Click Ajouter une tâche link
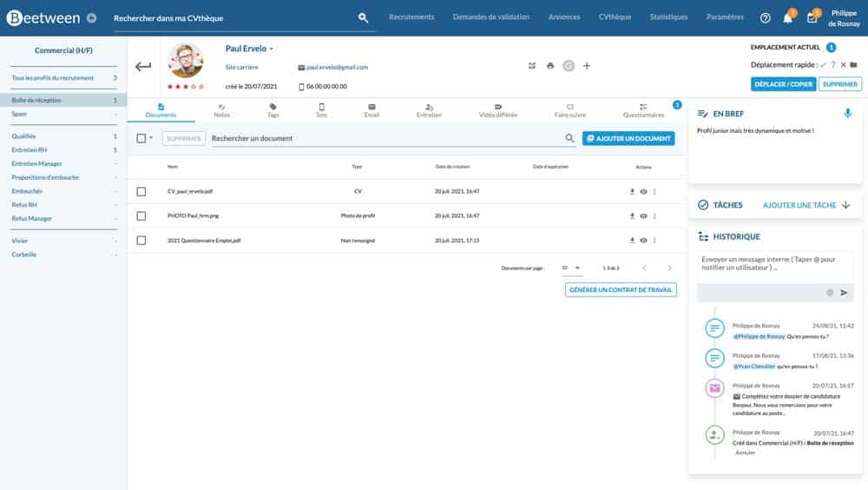Image resolution: width=868 pixels, height=490 pixels. pyautogui.click(x=799, y=205)
